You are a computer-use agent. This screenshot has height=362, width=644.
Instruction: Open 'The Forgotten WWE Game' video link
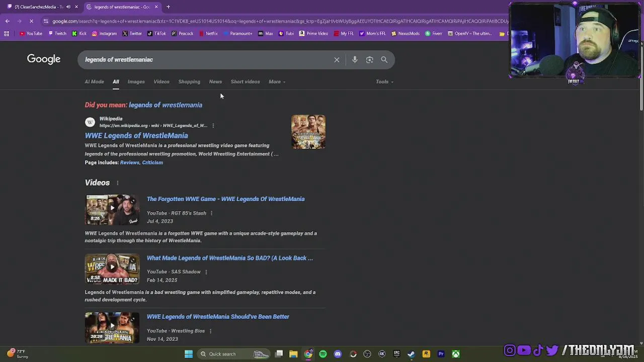(225, 199)
